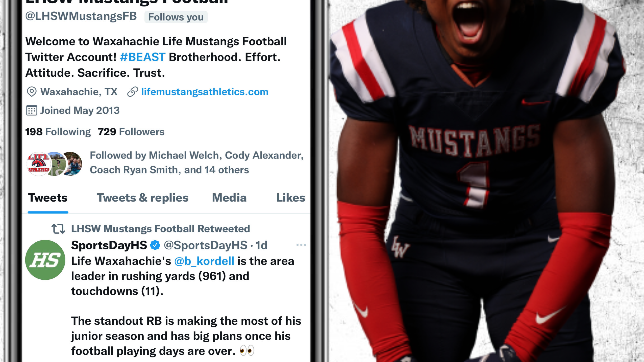Click the SportsDayHS green avatar

tap(45, 260)
